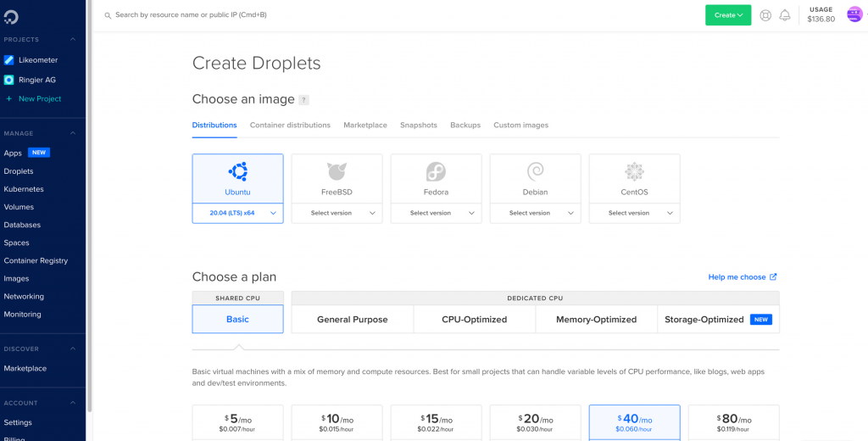Collapse the DISCOVER sidebar section
The width and height of the screenshot is (868, 441).
72,349
